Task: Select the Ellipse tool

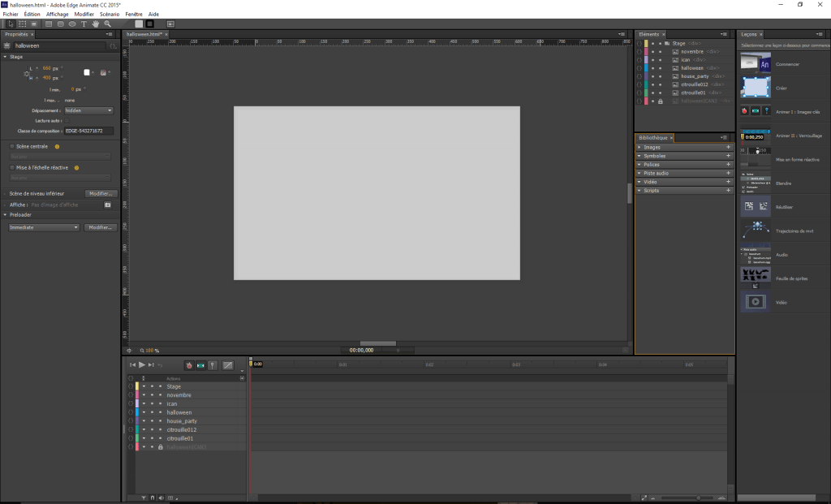Action: 72,24
